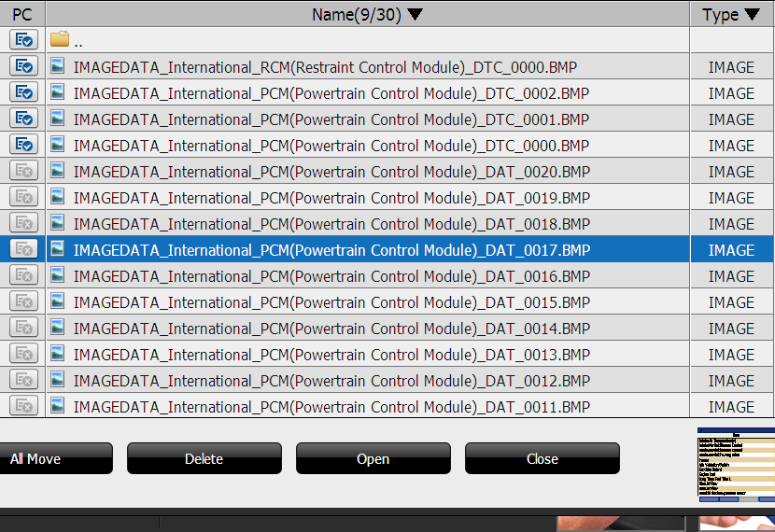Viewport: 775px width, 532px height.
Task: Click the '..' parent directory text
Action: 78,45
